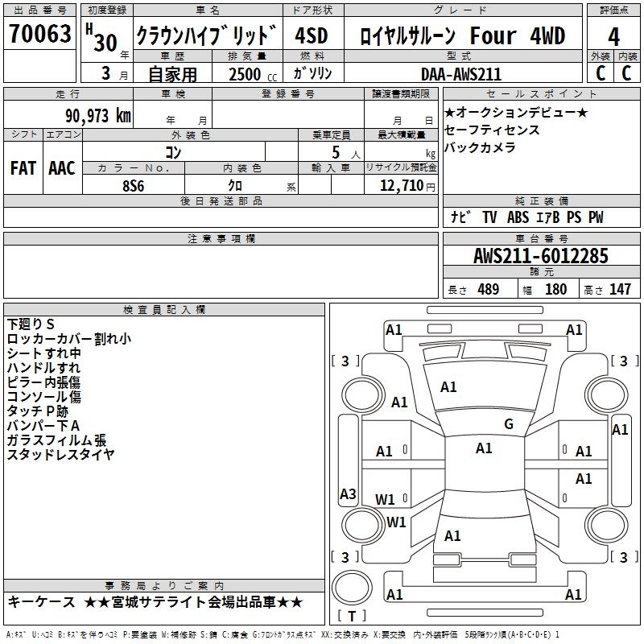644x644 pixels.
Task: Click the office note キーケース
Action: [42, 602]
